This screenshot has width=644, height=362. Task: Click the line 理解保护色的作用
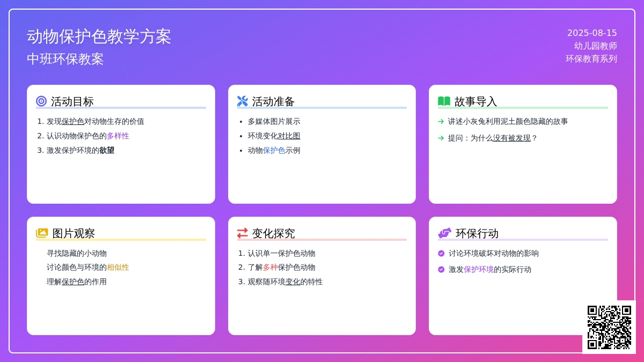pos(77,282)
